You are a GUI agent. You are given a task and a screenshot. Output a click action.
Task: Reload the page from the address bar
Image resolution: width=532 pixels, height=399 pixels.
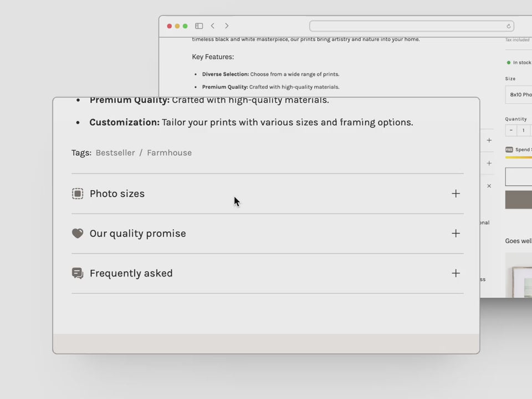point(509,26)
